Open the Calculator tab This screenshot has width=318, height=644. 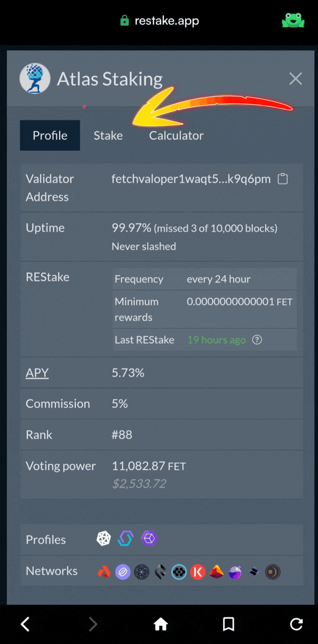click(x=176, y=135)
